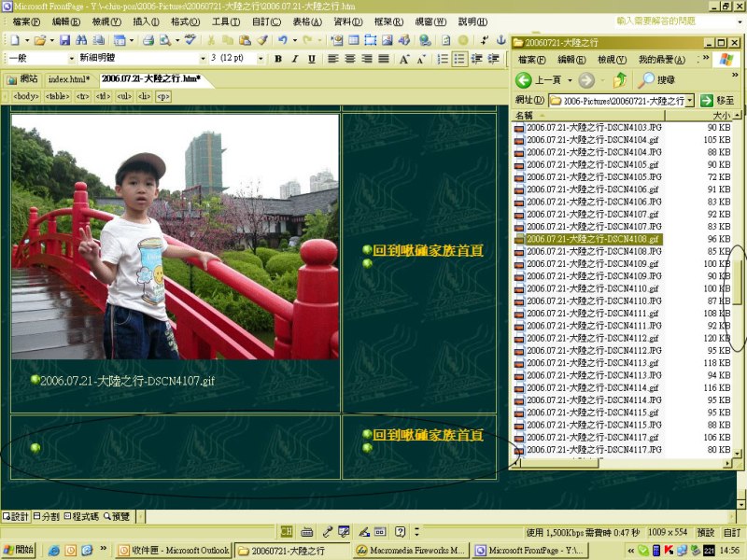Run the ABC spelling check
The width and height of the screenshot is (747, 560).
(190, 40)
